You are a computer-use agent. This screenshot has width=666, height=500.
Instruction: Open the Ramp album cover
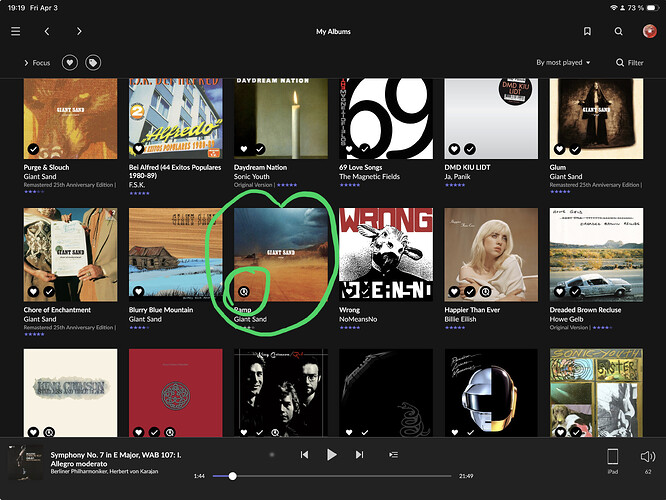pyautogui.click(x=281, y=254)
